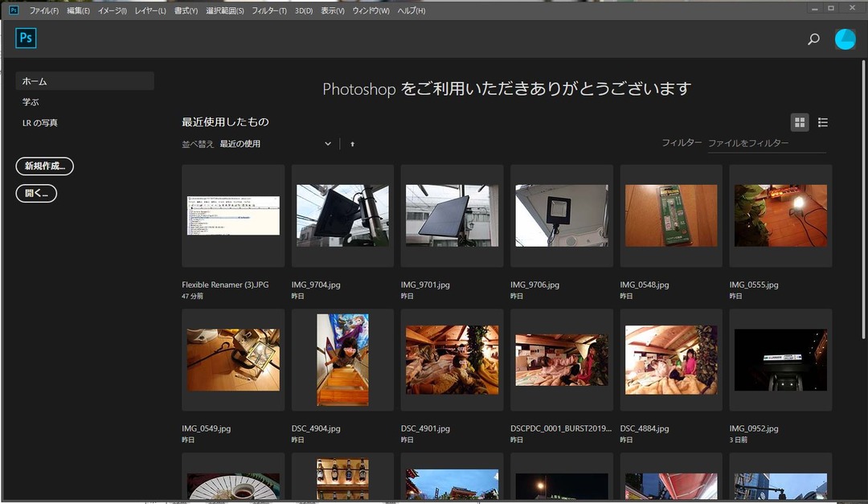The image size is (868, 504).
Task: Open the 書式(Y) menu
Action: point(186,10)
